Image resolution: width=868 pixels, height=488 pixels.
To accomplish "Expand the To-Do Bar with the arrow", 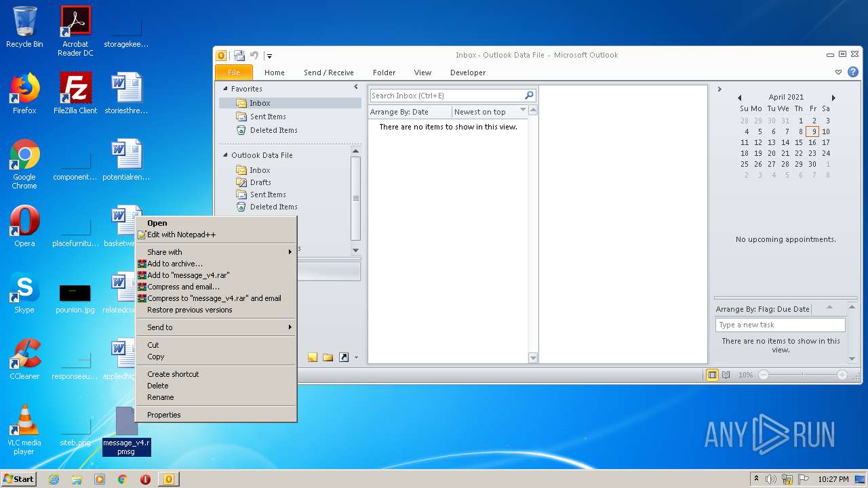I will point(719,89).
